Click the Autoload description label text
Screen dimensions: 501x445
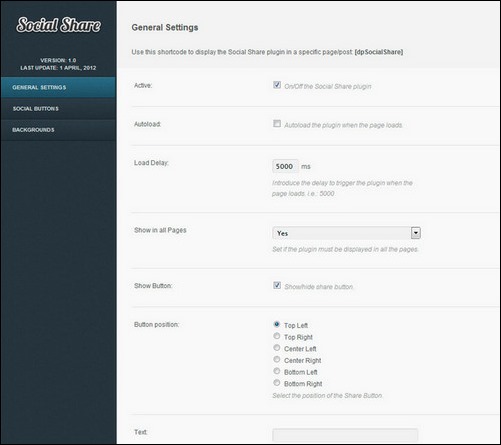(x=343, y=125)
